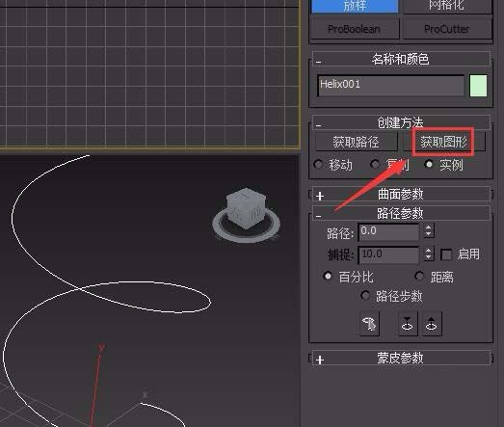Enable the 启用 snap checkbox
The height and width of the screenshot is (427, 504).
click(x=446, y=254)
